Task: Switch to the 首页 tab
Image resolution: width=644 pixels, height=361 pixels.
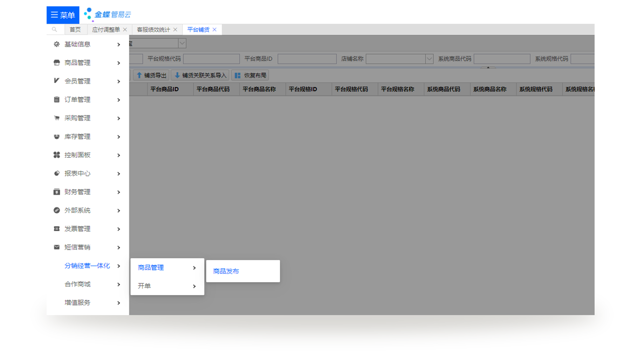Action: coord(75,29)
